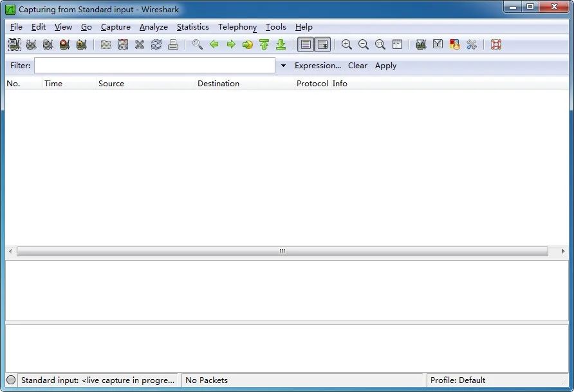Jump to last packet icon
Image resolution: width=574 pixels, height=392 pixels.
[281, 44]
